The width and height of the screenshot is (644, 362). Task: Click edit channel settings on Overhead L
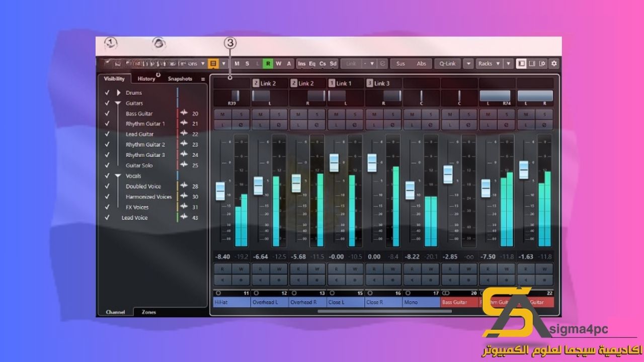(x=279, y=124)
